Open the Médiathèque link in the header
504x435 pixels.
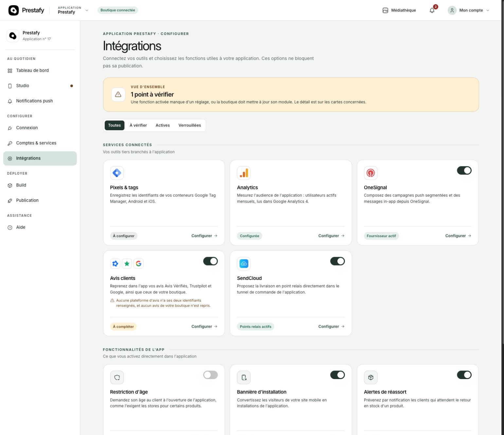point(399,10)
